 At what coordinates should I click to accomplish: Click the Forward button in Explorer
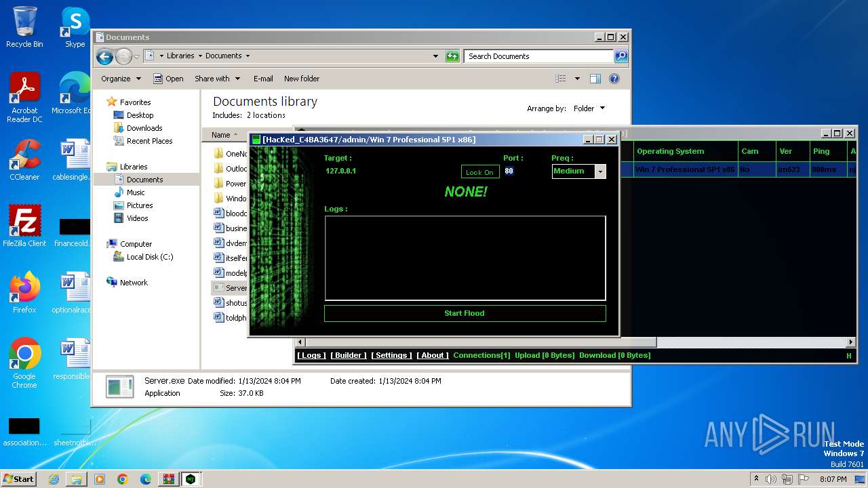coord(123,56)
